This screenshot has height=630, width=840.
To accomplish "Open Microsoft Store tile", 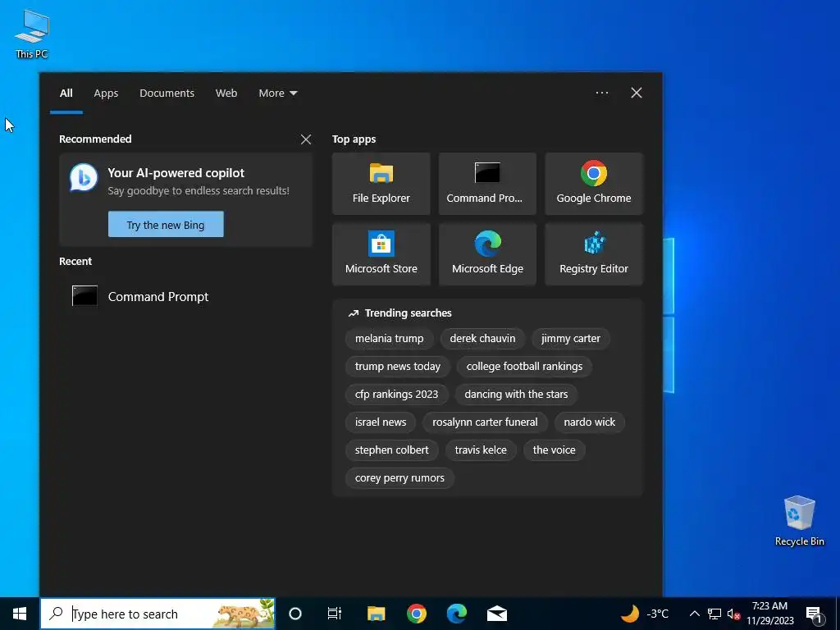I will [381, 254].
